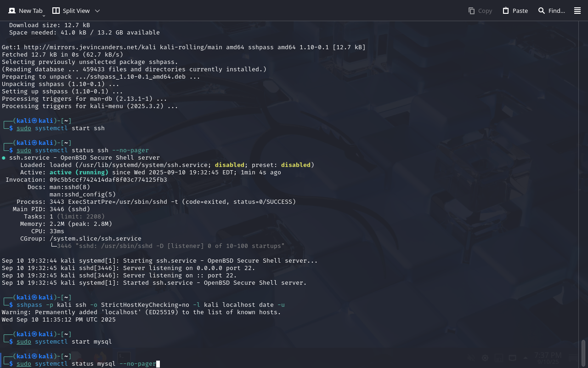Click 'Starting ssh.service' log line
The width and height of the screenshot is (588, 368).
(x=160, y=261)
